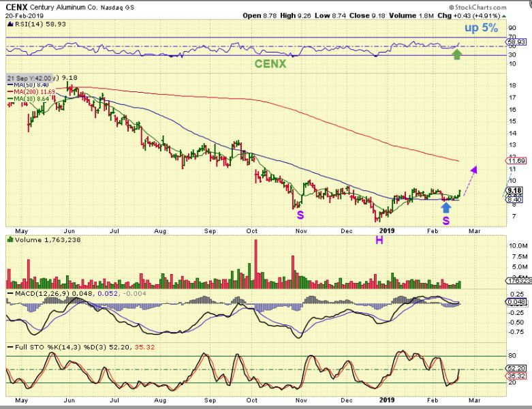
Task: Click the Dec label on bottom stochastic axis
Action: coord(347,400)
